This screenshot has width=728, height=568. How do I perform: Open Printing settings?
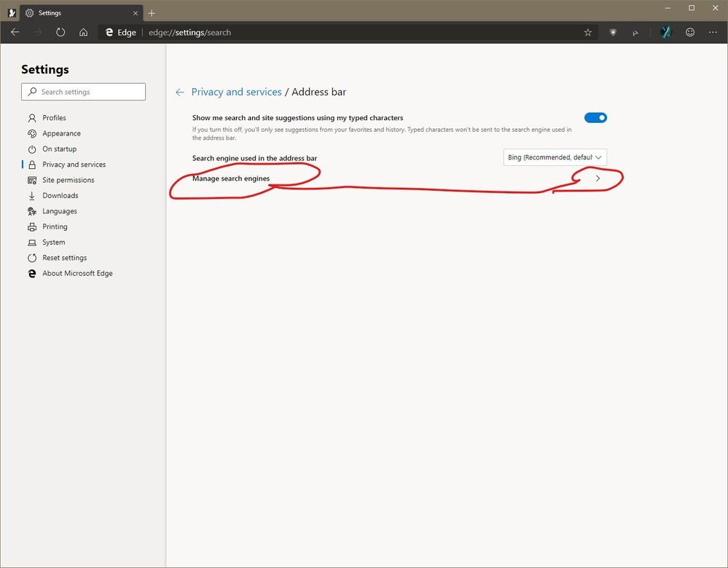tap(55, 227)
